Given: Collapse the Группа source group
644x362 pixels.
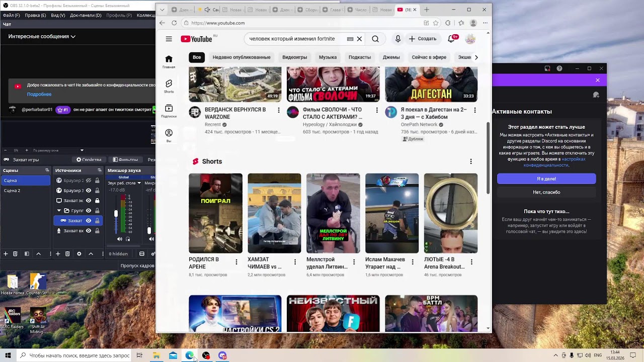Looking at the screenshot, I should tap(59, 211).
